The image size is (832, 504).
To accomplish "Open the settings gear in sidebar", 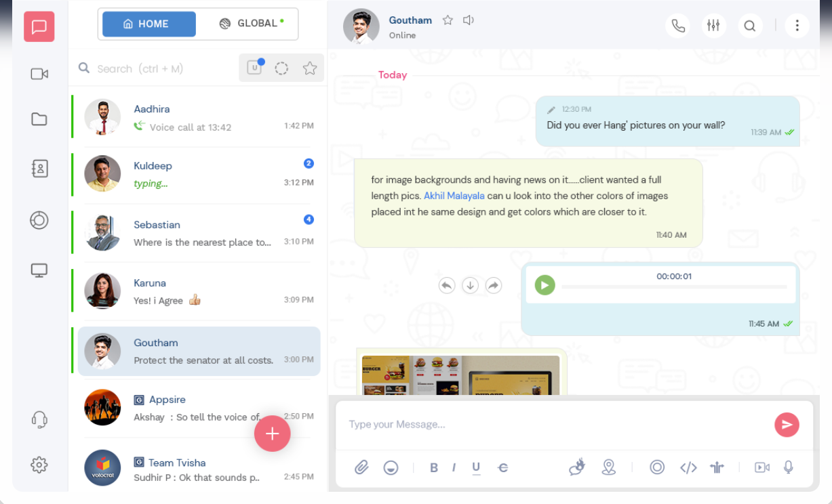I will [x=39, y=465].
